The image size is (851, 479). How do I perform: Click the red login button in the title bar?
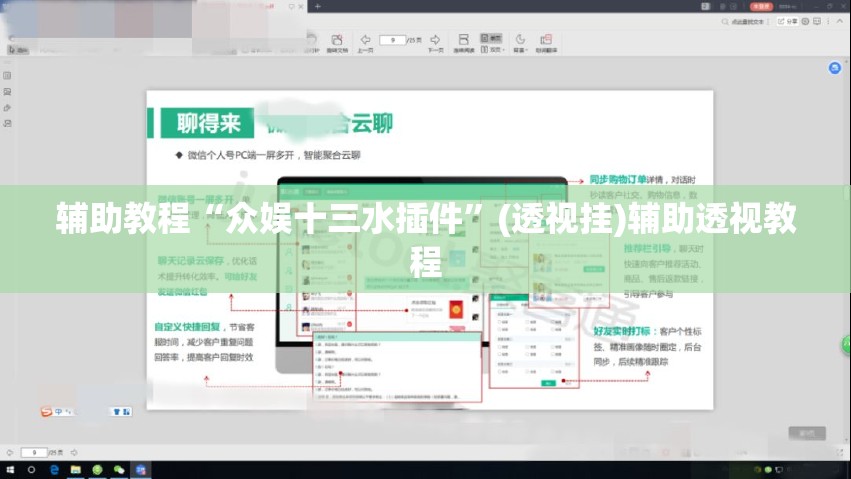pyautogui.click(x=761, y=7)
